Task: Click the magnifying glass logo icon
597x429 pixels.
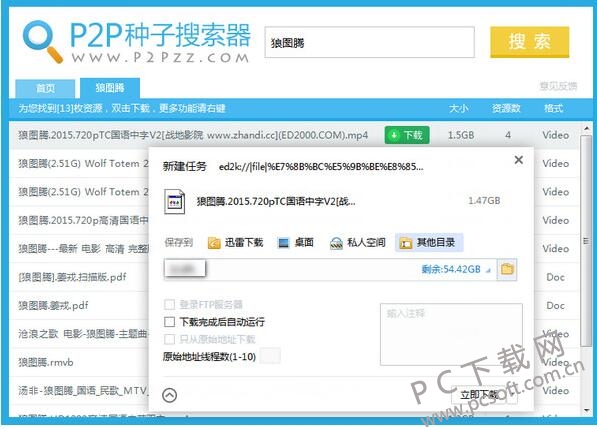Action: coord(42,41)
